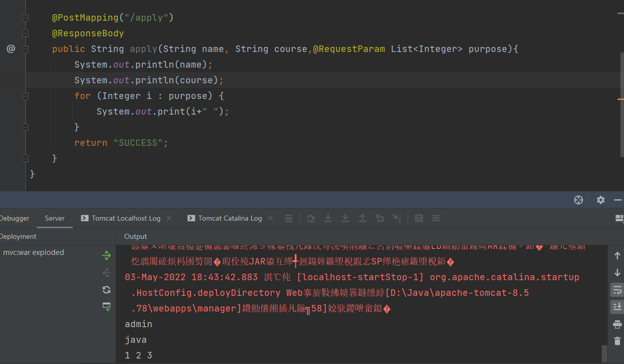
Task: Toggle soft-wrap in console output
Action: pyautogui.click(x=617, y=290)
